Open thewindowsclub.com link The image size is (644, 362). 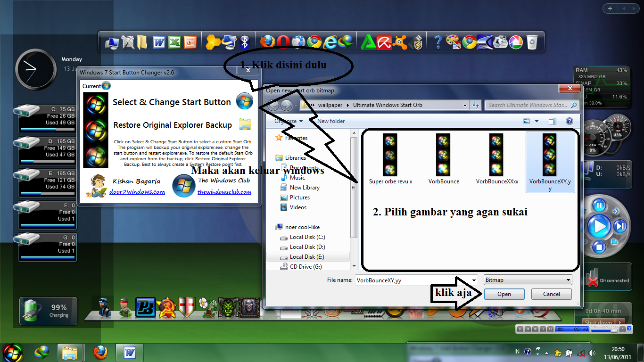[x=224, y=192]
